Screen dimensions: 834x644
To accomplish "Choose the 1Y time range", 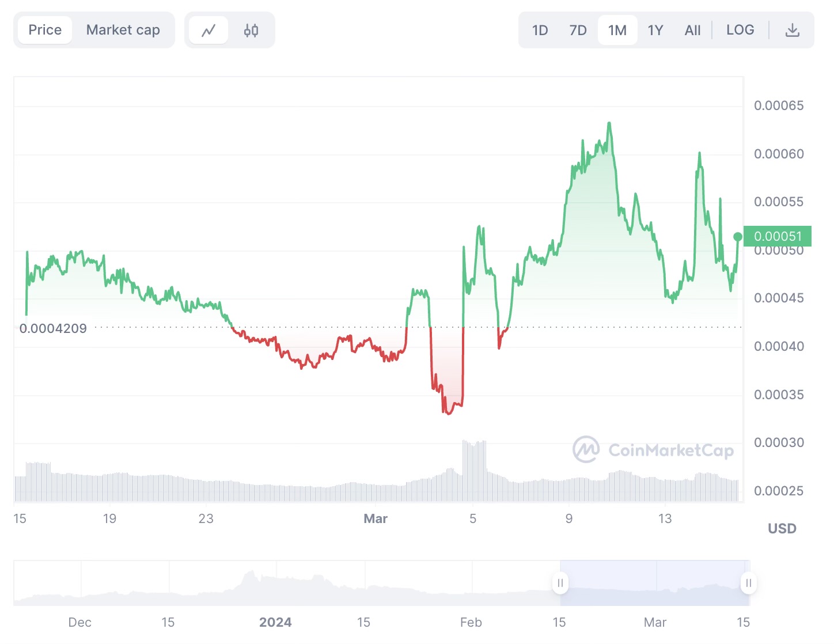I will click(655, 30).
